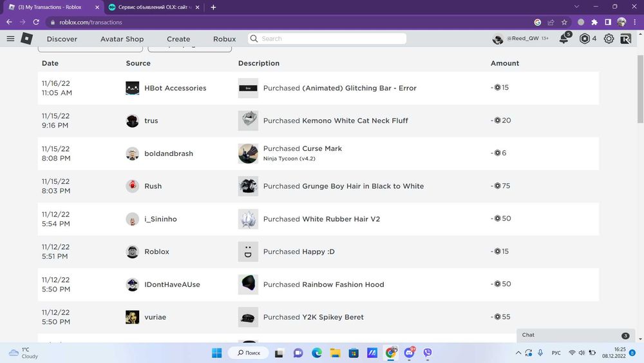The height and width of the screenshot is (363, 644).
Task: Open the notifications bell icon
Action: pos(564,38)
